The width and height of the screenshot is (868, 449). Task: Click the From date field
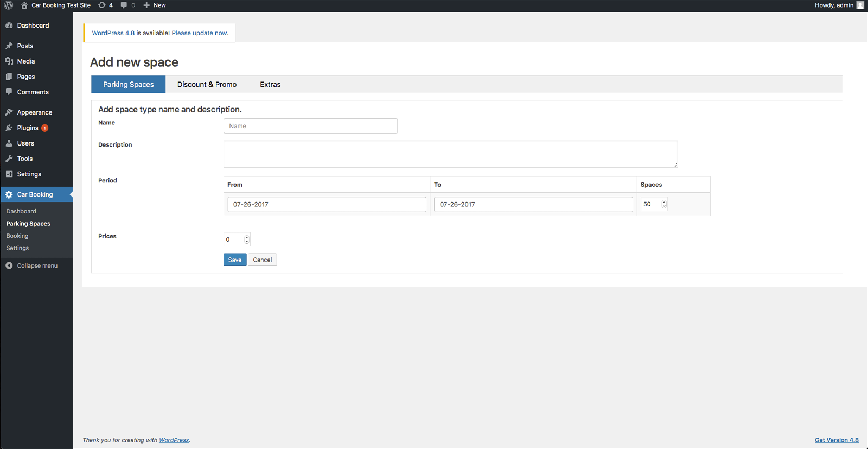(x=327, y=204)
